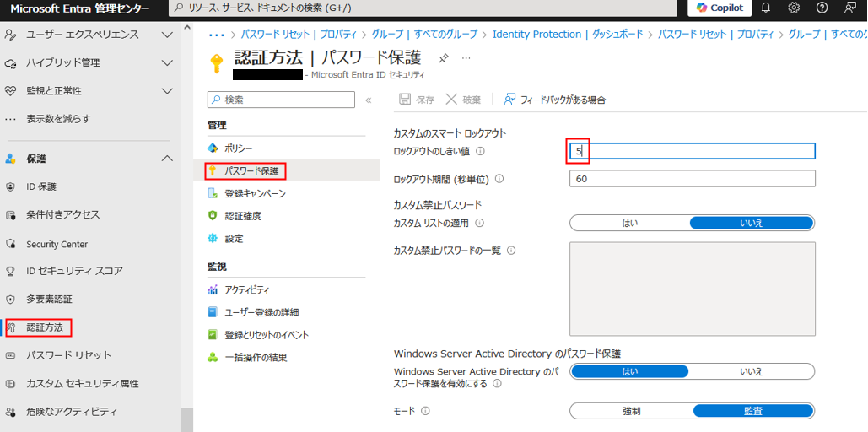
Task: Click the 条件付きアクセス icon
Action: tap(10, 215)
